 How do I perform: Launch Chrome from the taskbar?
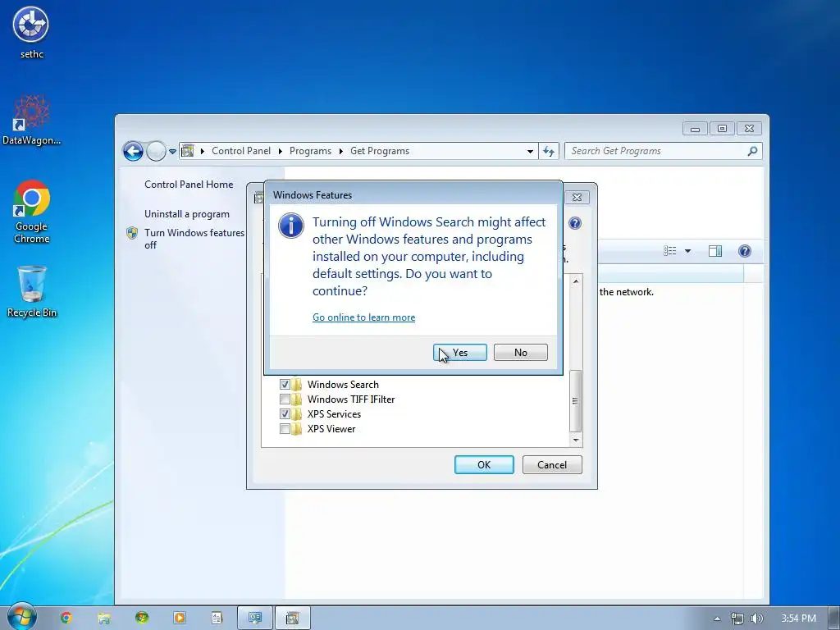(x=66, y=618)
